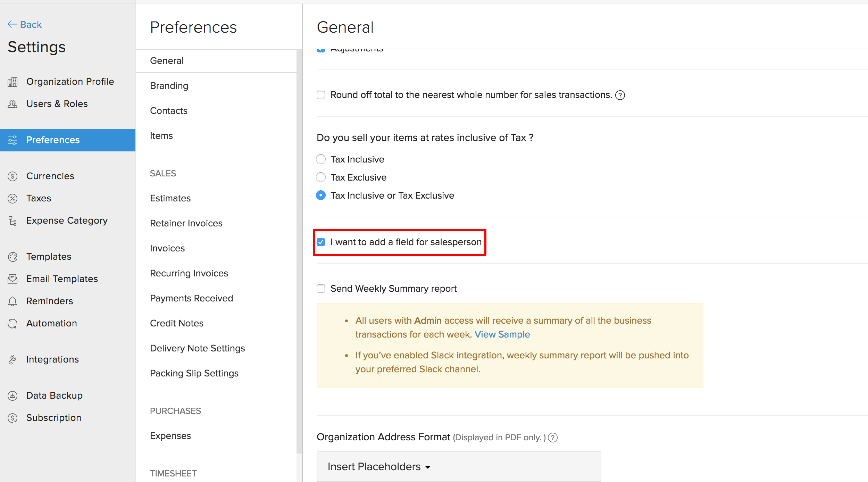Click the Automation refresh icon
This screenshot has height=482, width=868.
pos(12,324)
